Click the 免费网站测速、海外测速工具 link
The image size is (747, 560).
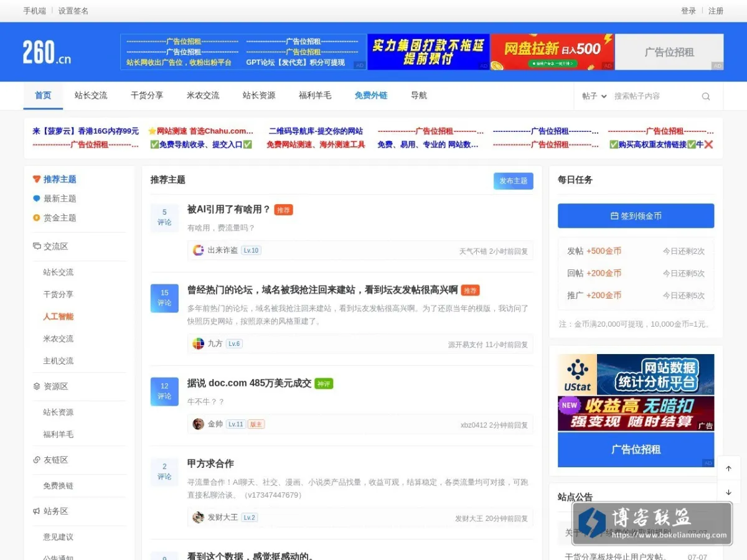click(316, 144)
